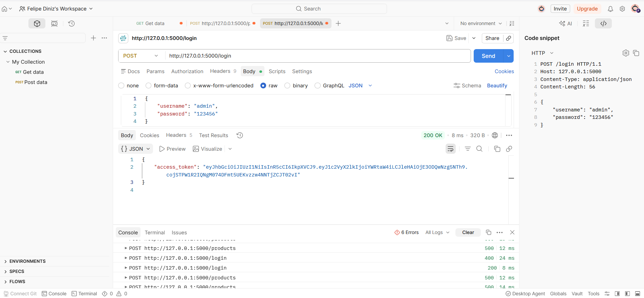
Task: Open the response history clock icon
Action: pos(240,135)
